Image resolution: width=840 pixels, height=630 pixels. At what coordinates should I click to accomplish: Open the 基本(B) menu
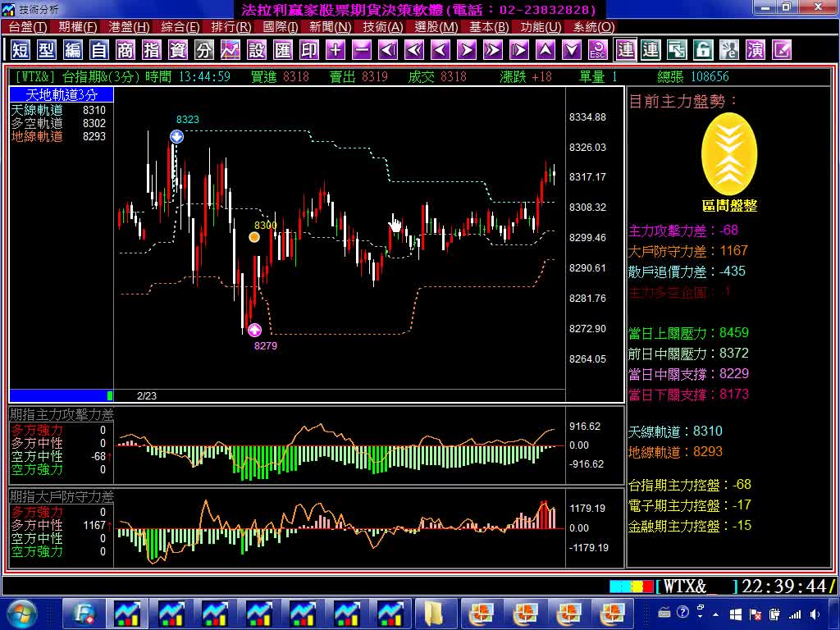(x=489, y=27)
